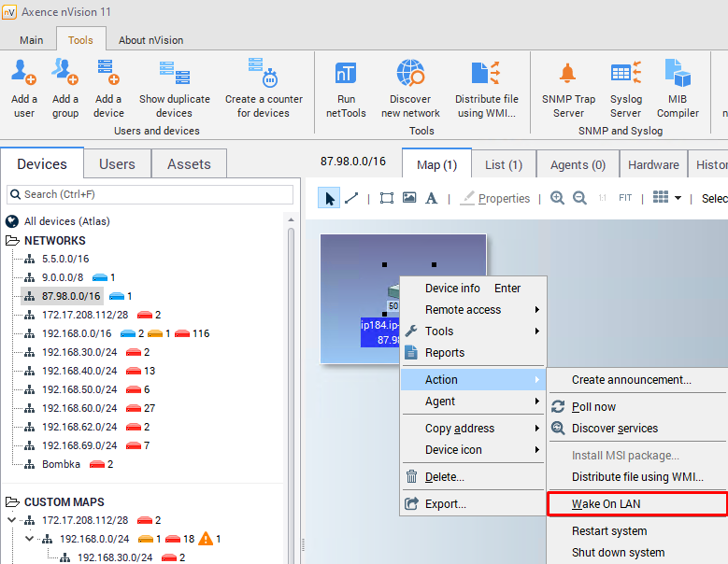Switch to the Users tab
Image resolution: width=728 pixels, height=564 pixels.
(117, 164)
